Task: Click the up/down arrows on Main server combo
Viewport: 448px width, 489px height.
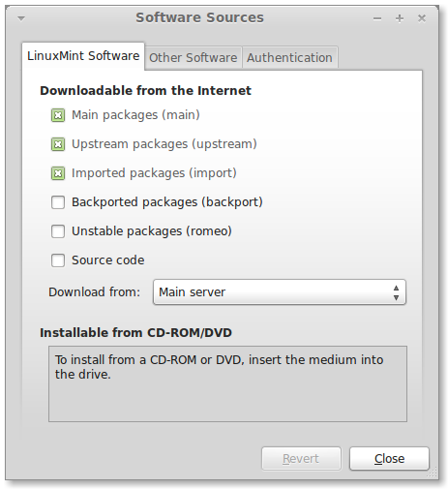Action: coord(396,292)
